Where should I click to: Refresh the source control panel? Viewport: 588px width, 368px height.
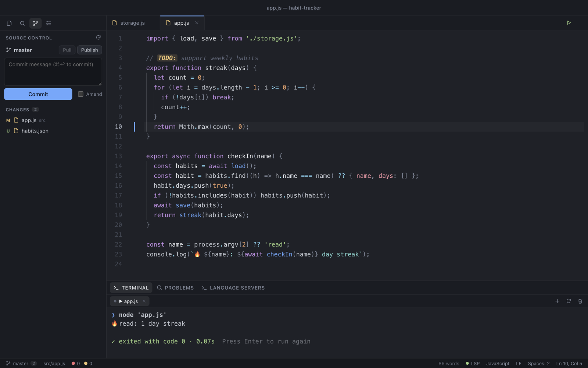point(98,38)
